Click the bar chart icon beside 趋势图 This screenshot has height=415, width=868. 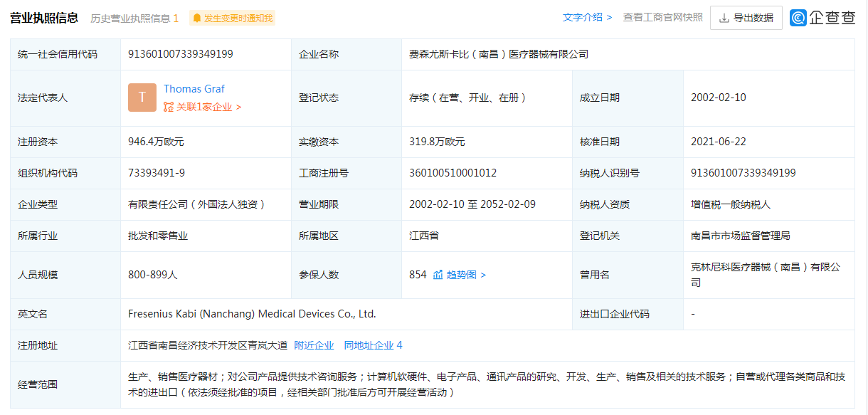coord(437,274)
